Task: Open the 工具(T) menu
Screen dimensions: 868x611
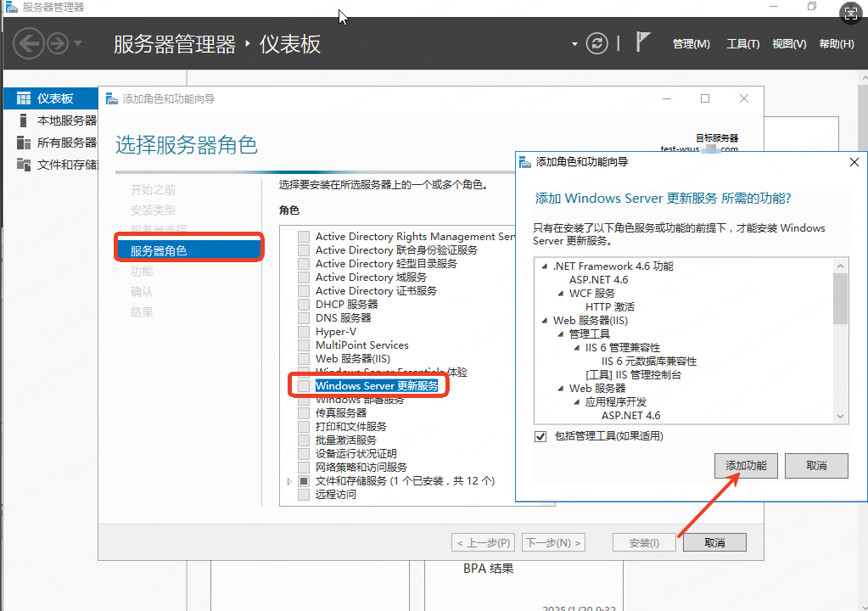Action: [743, 44]
